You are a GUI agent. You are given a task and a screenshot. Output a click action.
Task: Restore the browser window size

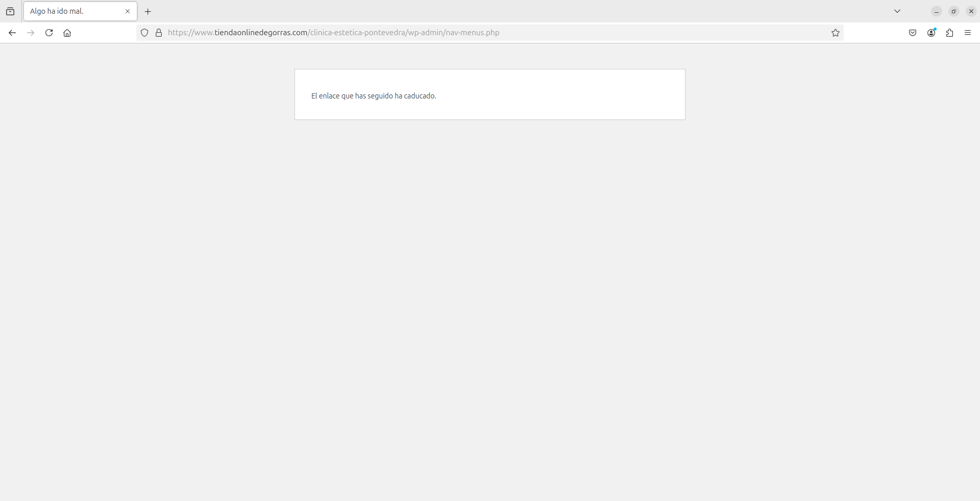click(954, 11)
